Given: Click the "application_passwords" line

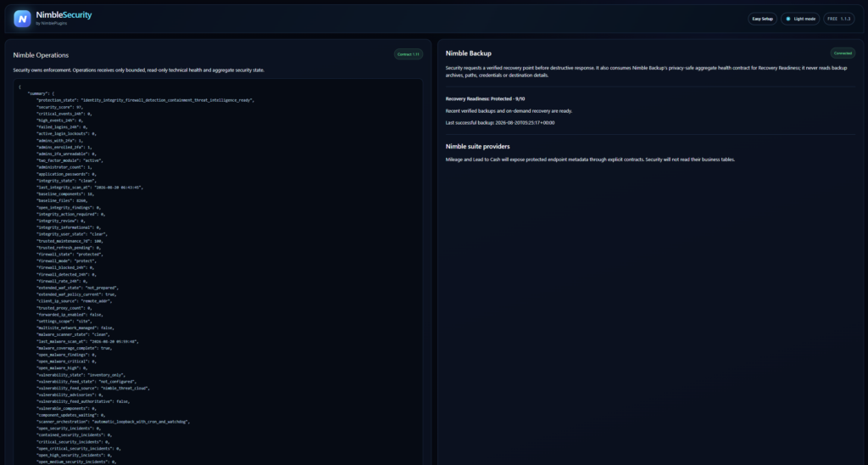Looking at the screenshot, I should click(66, 174).
